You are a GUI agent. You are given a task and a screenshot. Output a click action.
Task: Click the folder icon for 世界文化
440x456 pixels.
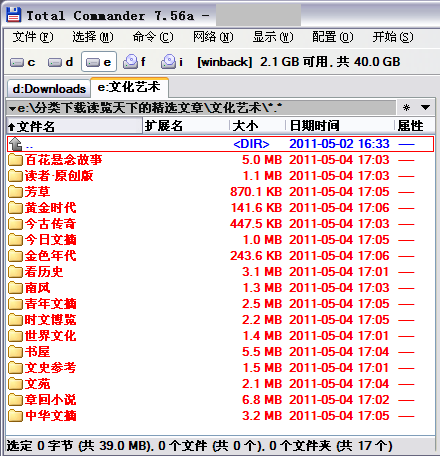pyautogui.click(x=15, y=336)
